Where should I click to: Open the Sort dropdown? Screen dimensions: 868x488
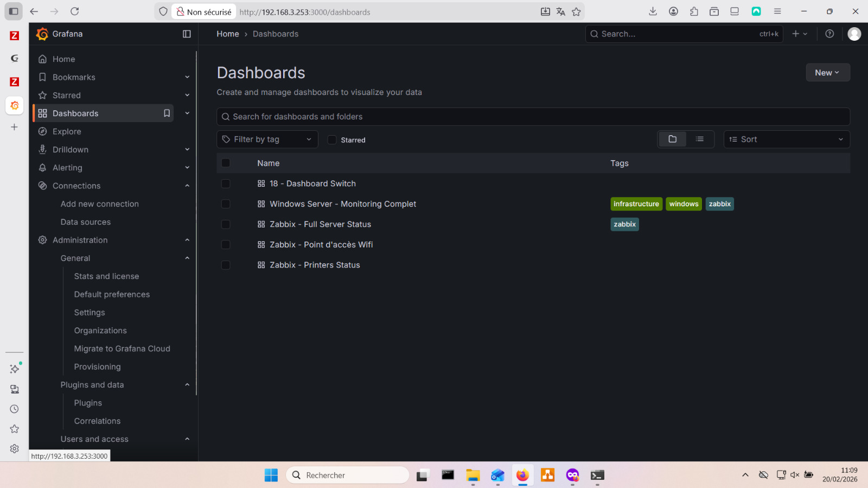point(787,140)
